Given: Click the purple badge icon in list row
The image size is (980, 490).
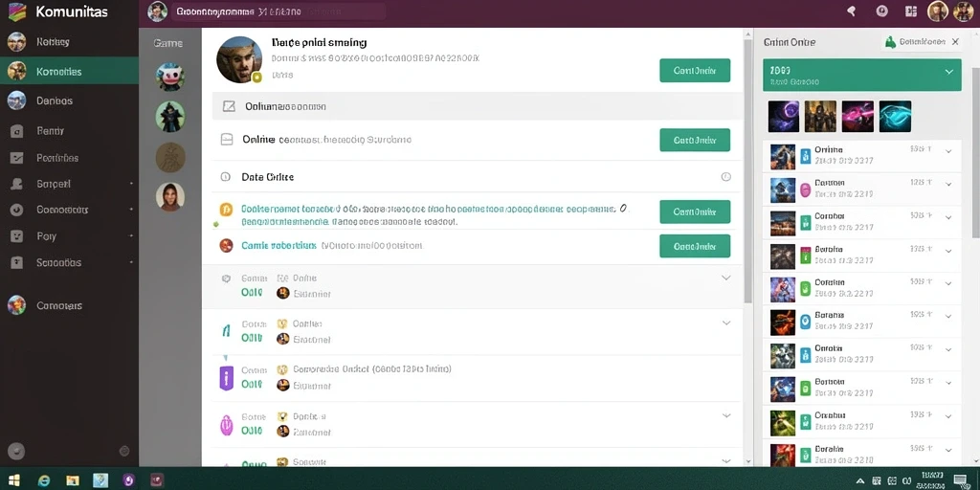Looking at the screenshot, I should tap(226, 378).
